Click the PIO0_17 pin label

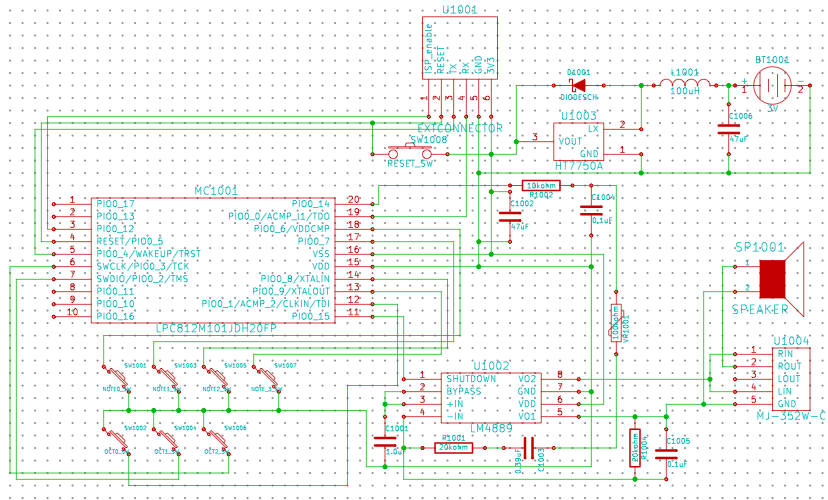115,203
